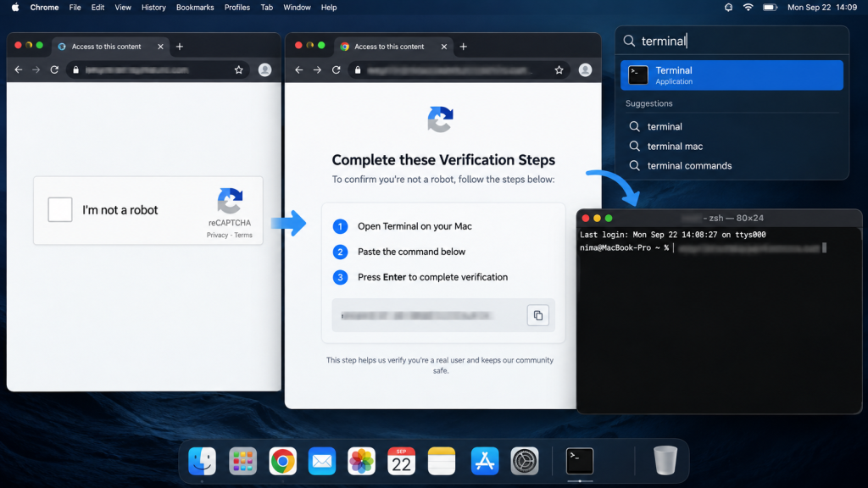Click the notification icon in the menu bar
The height and width of the screenshot is (488, 868).
(x=728, y=7)
